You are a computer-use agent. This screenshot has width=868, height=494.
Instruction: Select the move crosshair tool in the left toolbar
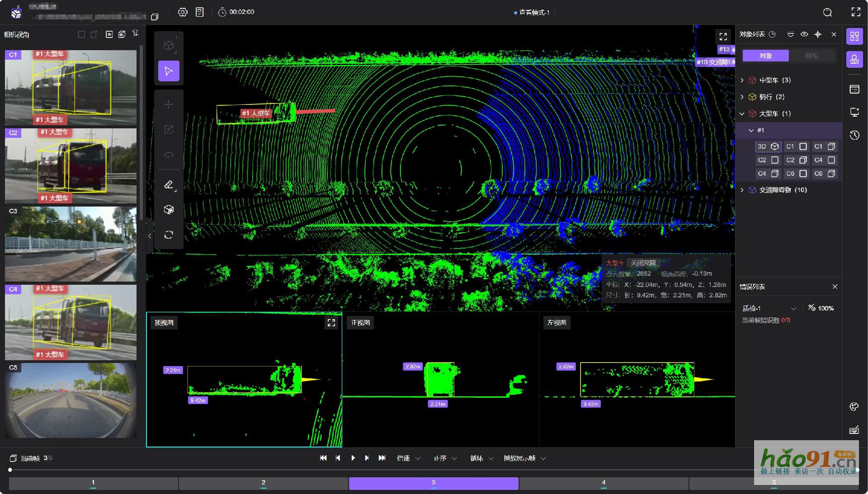[169, 104]
